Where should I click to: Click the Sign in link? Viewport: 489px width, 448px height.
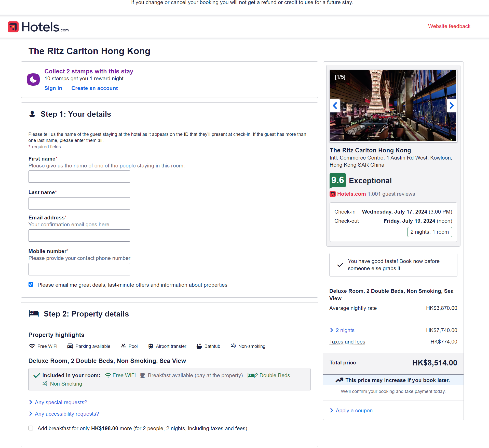pyautogui.click(x=53, y=88)
